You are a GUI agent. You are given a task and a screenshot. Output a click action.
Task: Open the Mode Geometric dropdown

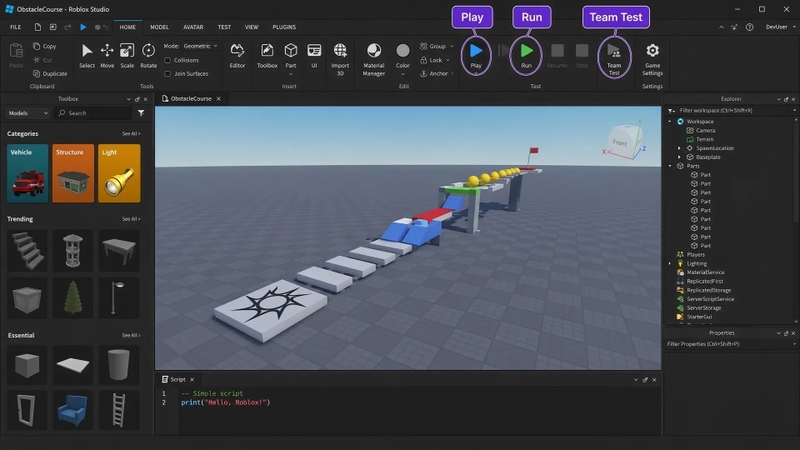pos(201,46)
